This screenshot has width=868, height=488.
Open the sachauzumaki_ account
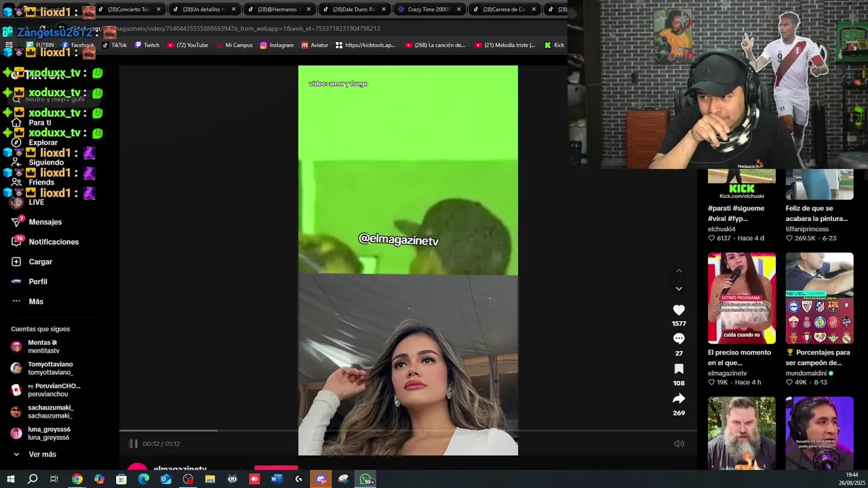(42, 411)
